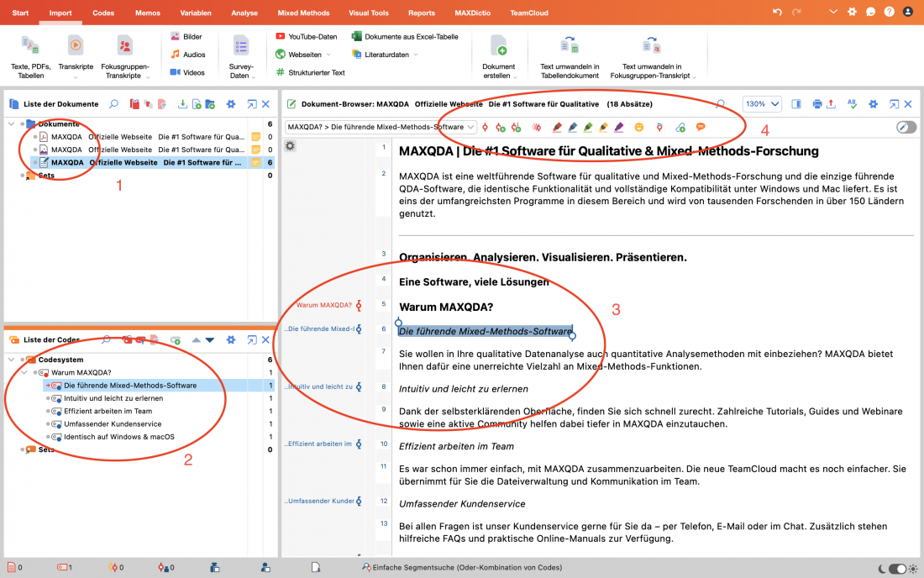The width and height of the screenshot is (924, 578).
Task: Activate the Dokumente root folder dot
Action: click(x=23, y=123)
